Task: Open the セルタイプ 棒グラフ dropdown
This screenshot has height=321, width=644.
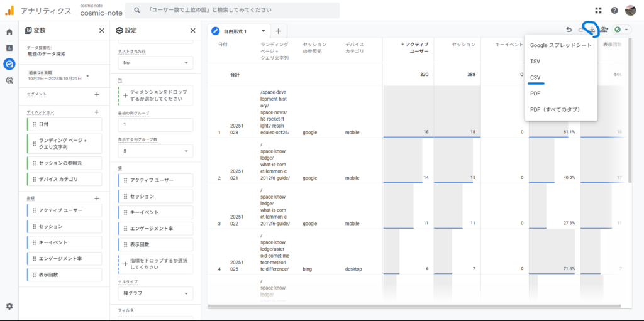Action: (x=155, y=293)
